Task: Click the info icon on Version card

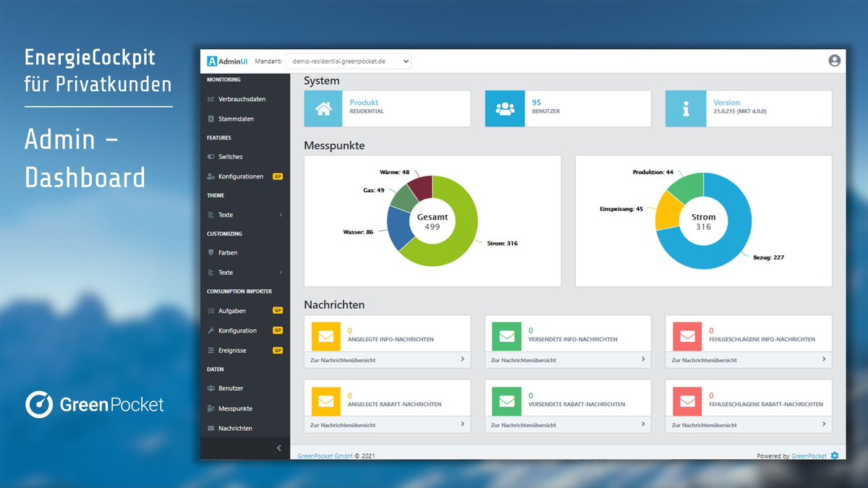Action: (x=685, y=108)
